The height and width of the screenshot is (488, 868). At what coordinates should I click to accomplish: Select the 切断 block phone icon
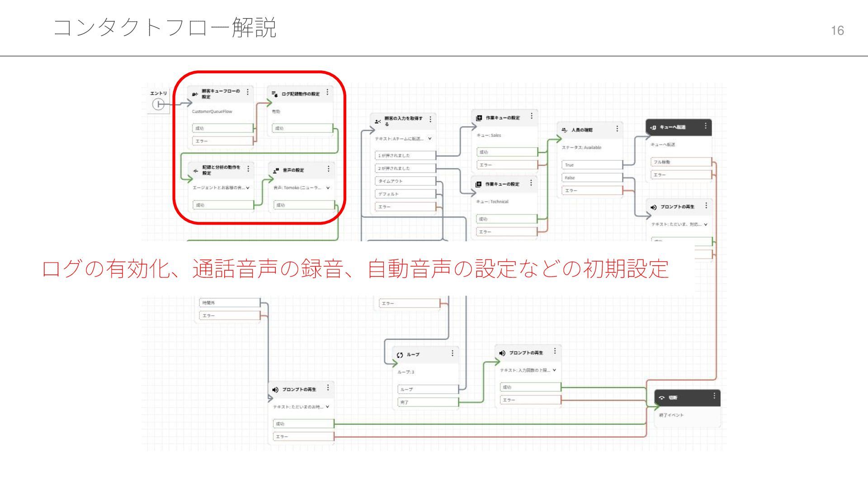[662, 398]
